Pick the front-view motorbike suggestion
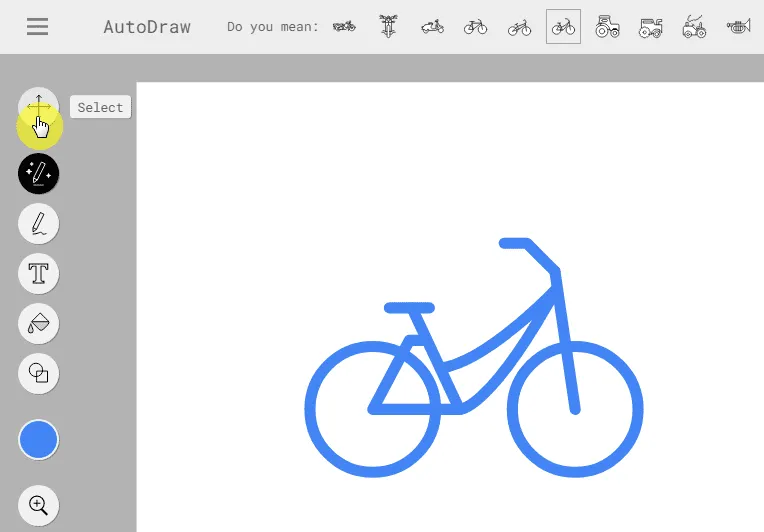This screenshot has height=532, width=764. tap(388, 26)
